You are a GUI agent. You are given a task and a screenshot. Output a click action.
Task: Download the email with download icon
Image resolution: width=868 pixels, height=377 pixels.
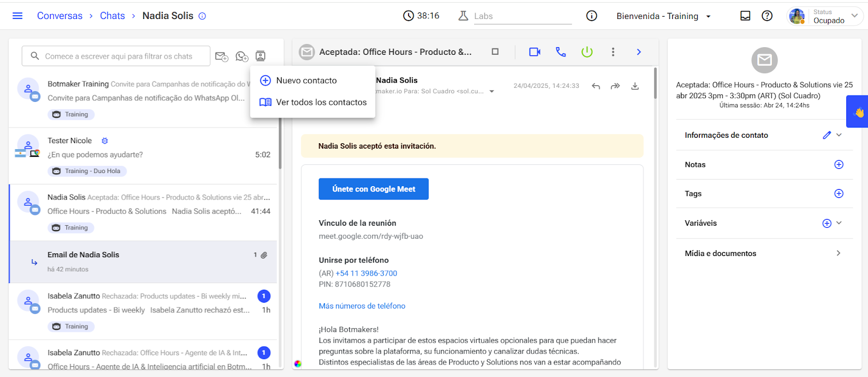pyautogui.click(x=635, y=86)
